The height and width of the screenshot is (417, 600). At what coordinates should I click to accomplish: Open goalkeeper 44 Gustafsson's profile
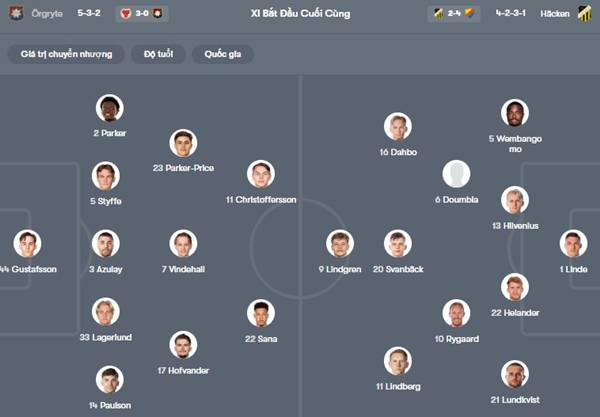[x=28, y=244]
